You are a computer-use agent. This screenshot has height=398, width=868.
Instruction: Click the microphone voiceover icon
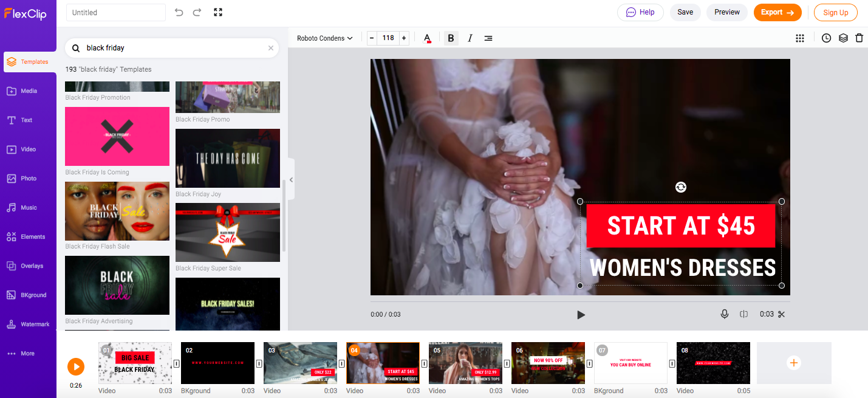(724, 314)
